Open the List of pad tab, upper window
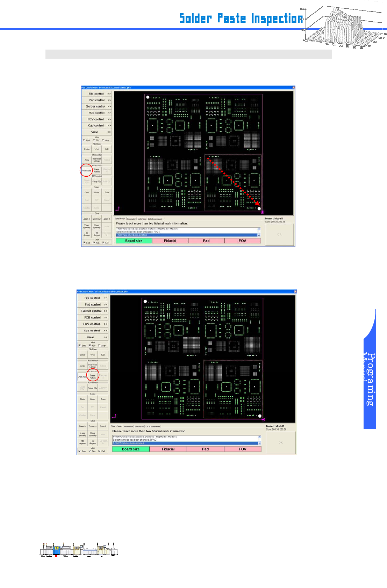Viewport: 387px width, 588px height. (142, 219)
